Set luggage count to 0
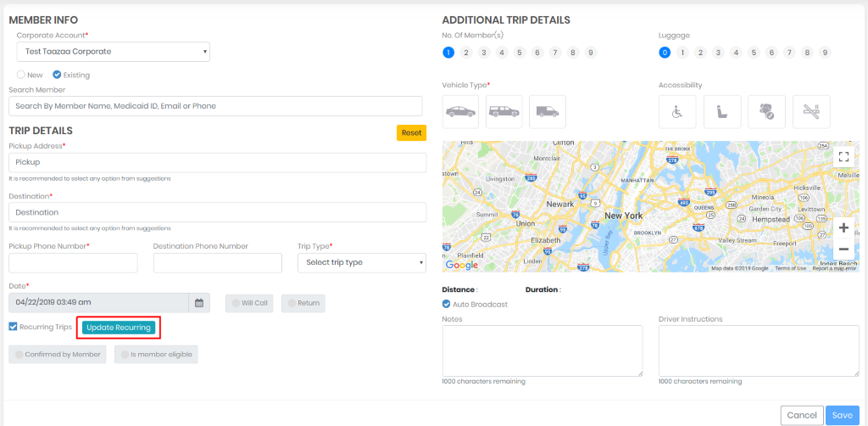The height and width of the screenshot is (426, 868). [665, 53]
